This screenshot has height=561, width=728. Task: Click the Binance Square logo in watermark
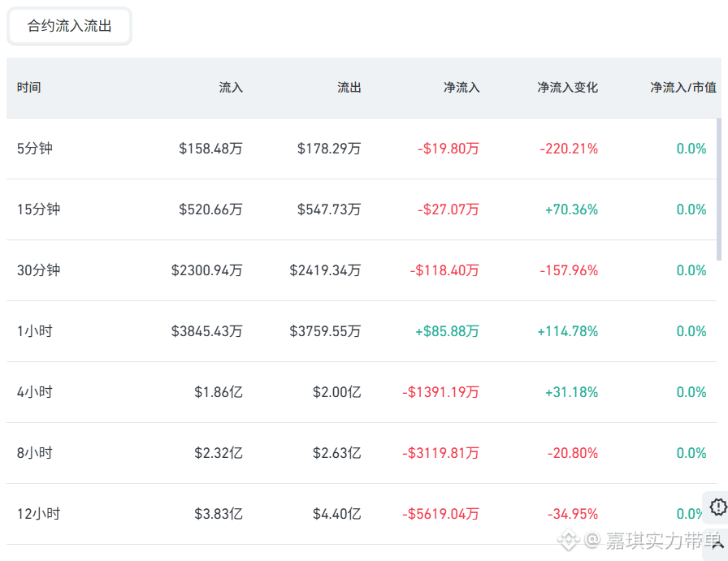point(568,540)
